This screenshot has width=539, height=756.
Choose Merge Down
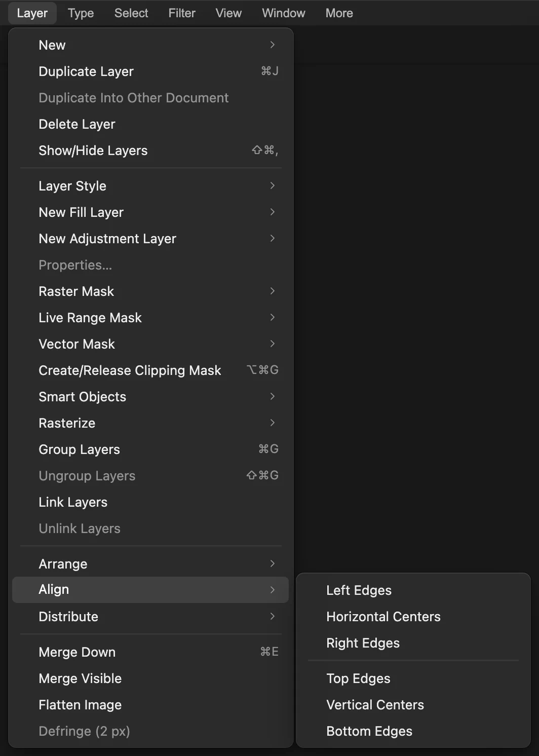(150, 652)
